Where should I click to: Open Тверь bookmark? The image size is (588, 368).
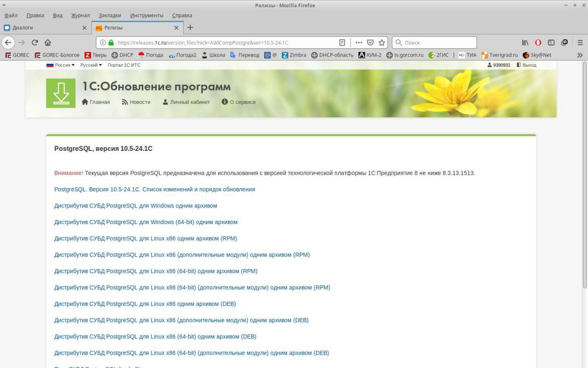pyautogui.click(x=96, y=55)
